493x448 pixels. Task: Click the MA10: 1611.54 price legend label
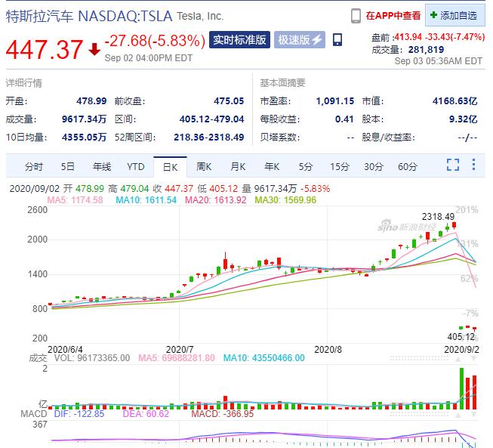pos(146,199)
